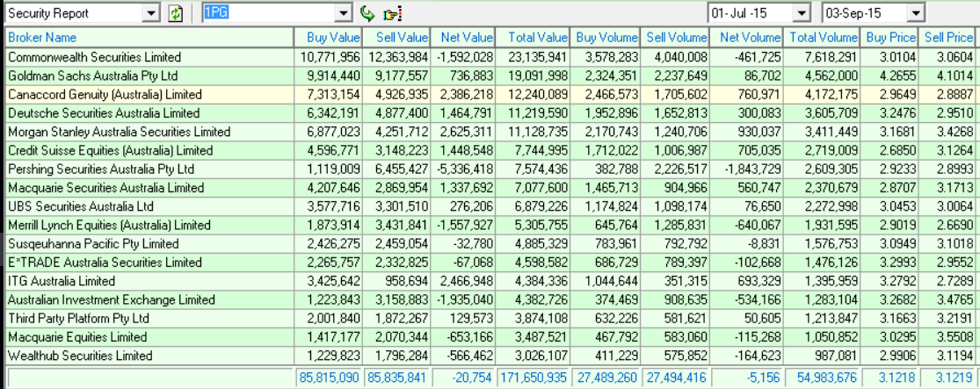Sort by Sell Price column header
Image resolution: width=980 pixels, height=389 pixels.
click(x=946, y=38)
